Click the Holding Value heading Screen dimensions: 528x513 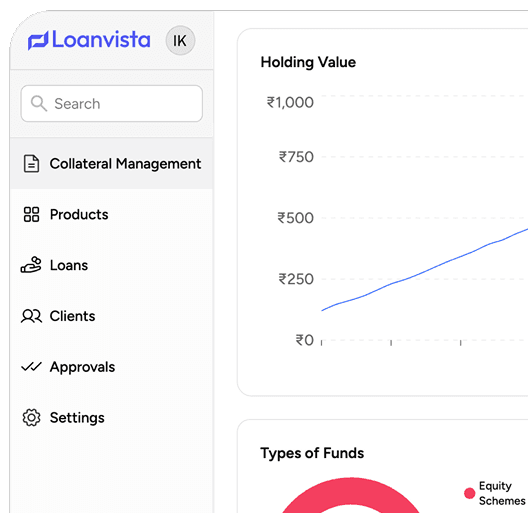(x=308, y=62)
